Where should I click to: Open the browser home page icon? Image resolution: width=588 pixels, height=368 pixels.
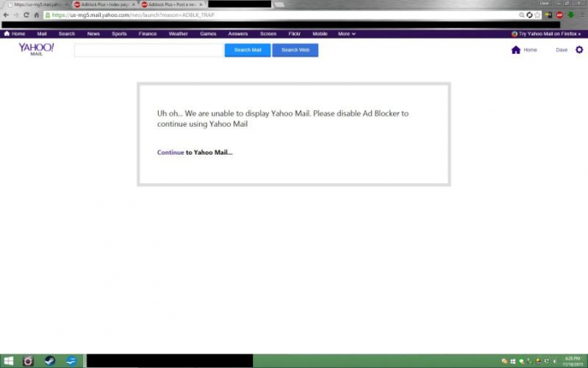click(36, 15)
